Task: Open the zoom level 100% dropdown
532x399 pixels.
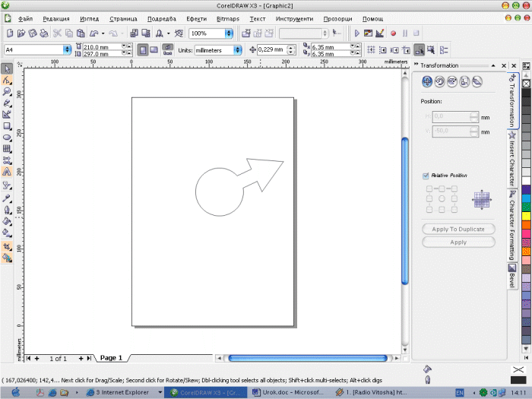Action: pos(230,33)
